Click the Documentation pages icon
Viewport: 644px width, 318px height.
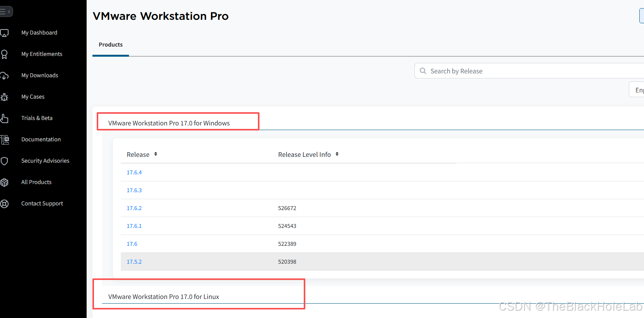5,140
